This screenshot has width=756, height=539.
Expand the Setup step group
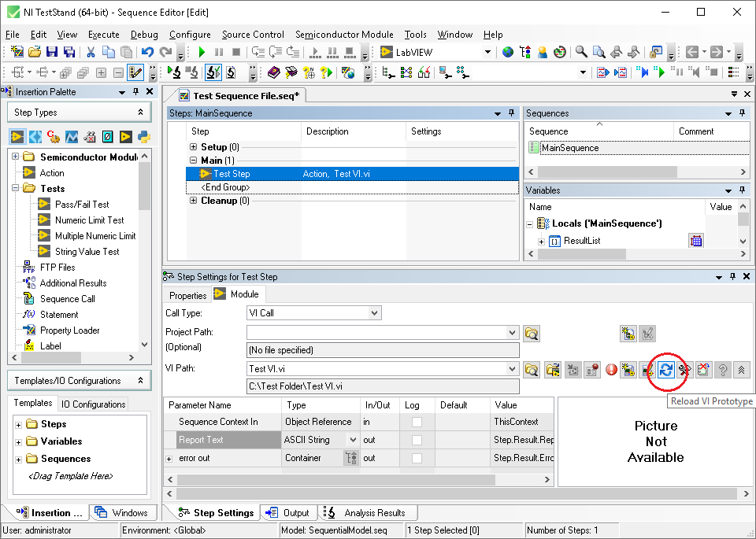coord(194,147)
